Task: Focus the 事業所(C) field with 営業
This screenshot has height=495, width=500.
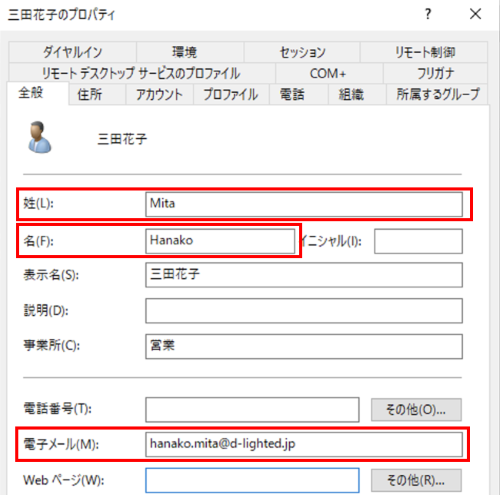Action: (x=304, y=346)
